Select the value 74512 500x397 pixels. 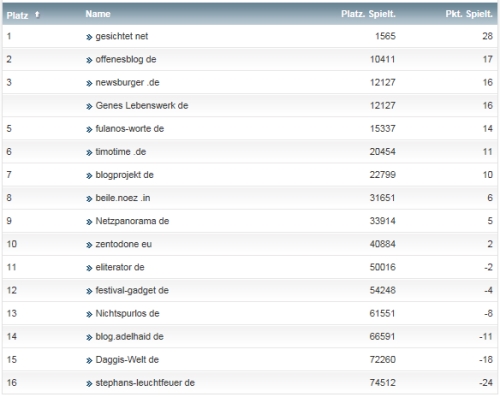(x=382, y=383)
